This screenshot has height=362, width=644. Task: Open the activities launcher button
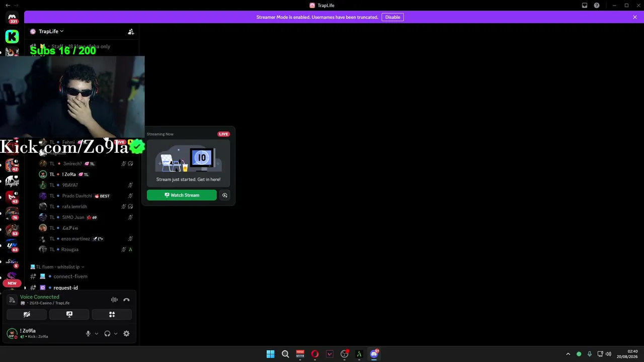tap(112, 314)
